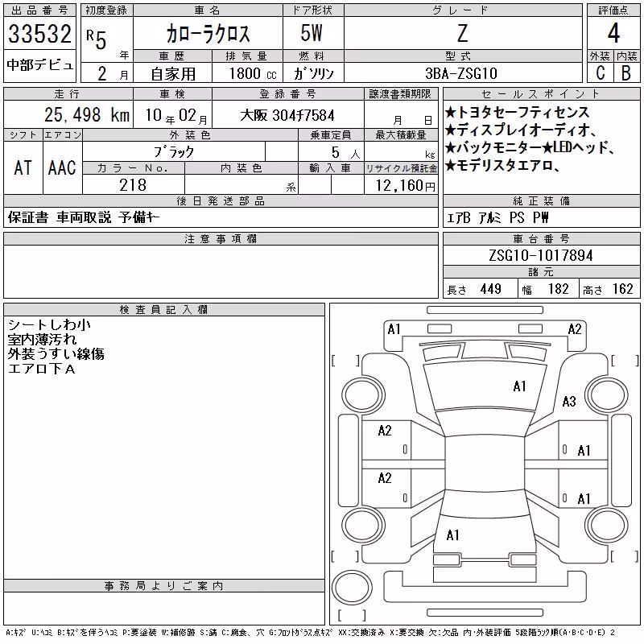Click the damage code legend at bottom
The height and width of the screenshot is (644, 644).
pos(311,633)
